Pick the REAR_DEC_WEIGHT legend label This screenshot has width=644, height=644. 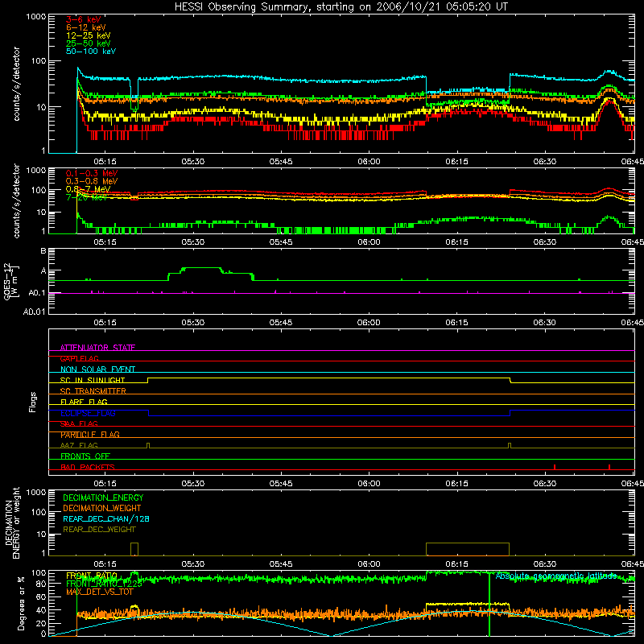(99, 530)
